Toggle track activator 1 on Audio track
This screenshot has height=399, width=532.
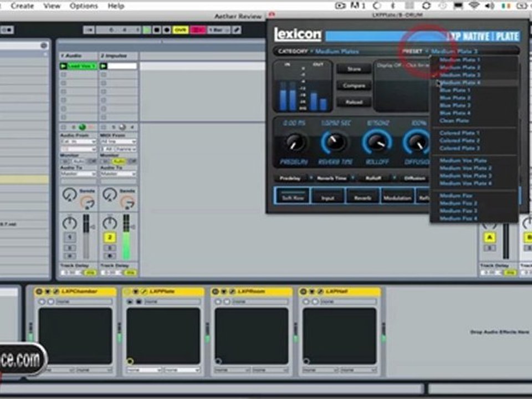[x=70, y=237]
